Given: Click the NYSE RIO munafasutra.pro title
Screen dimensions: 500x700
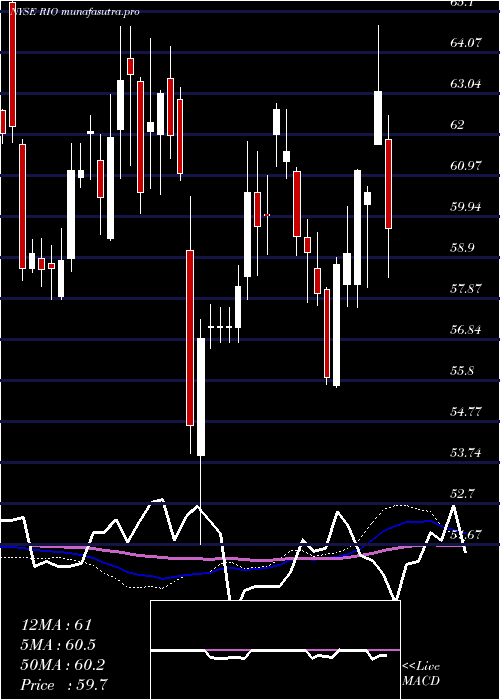Looking at the screenshot, I should (x=75, y=12).
